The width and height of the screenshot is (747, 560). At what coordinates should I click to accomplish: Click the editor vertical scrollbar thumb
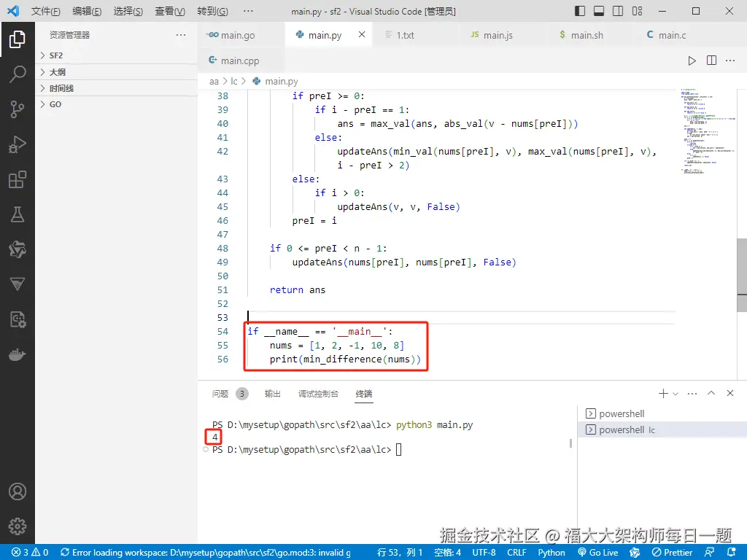tap(742, 275)
